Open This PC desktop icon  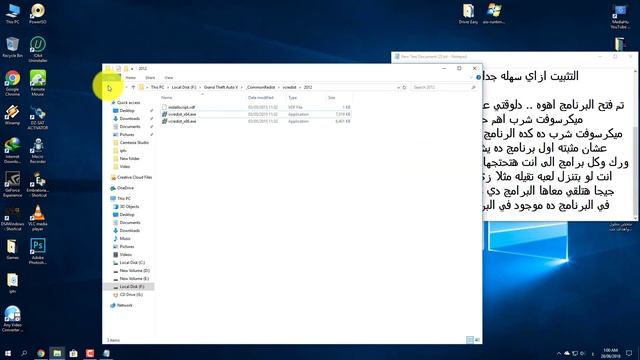[13, 13]
